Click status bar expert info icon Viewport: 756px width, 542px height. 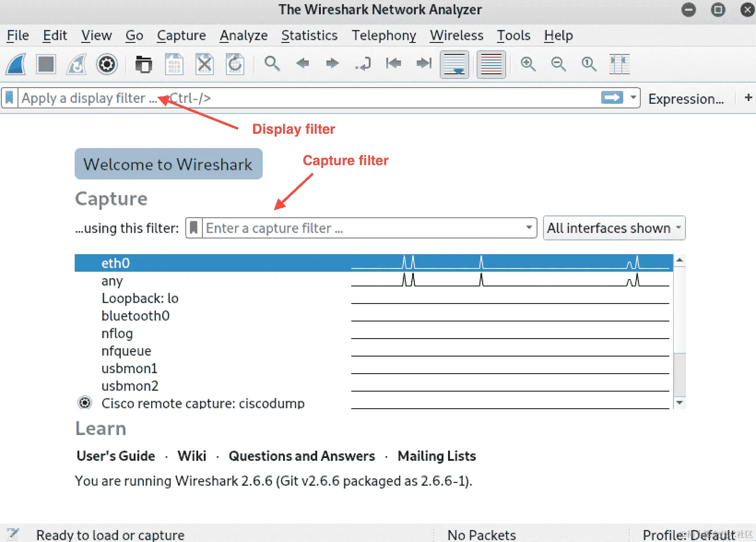[12, 534]
